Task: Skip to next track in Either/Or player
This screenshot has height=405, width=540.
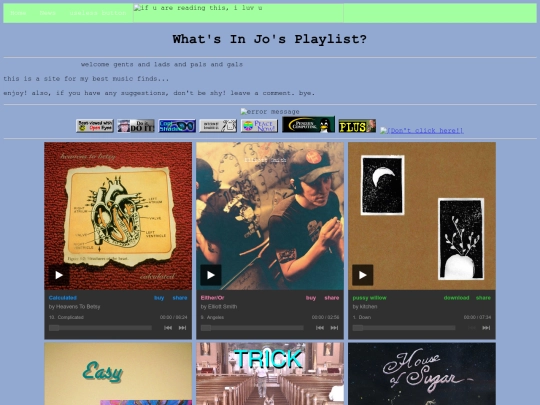Action: click(334, 328)
